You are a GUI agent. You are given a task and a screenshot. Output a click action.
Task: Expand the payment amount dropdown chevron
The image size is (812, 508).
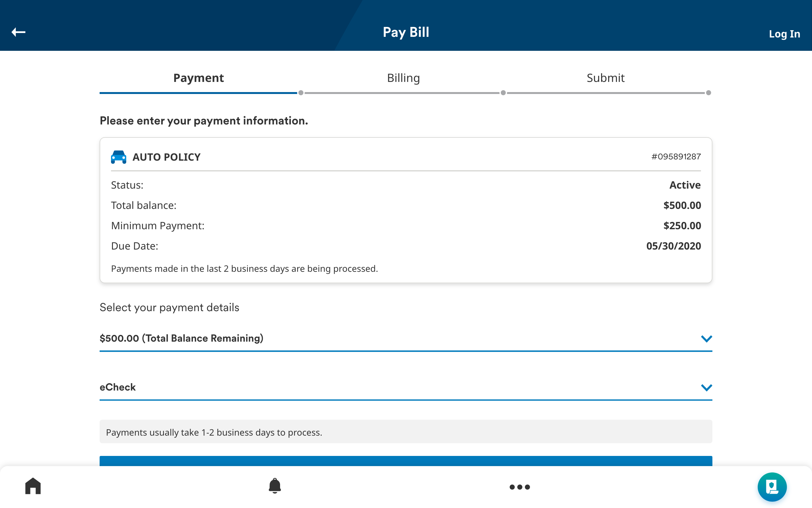click(706, 339)
